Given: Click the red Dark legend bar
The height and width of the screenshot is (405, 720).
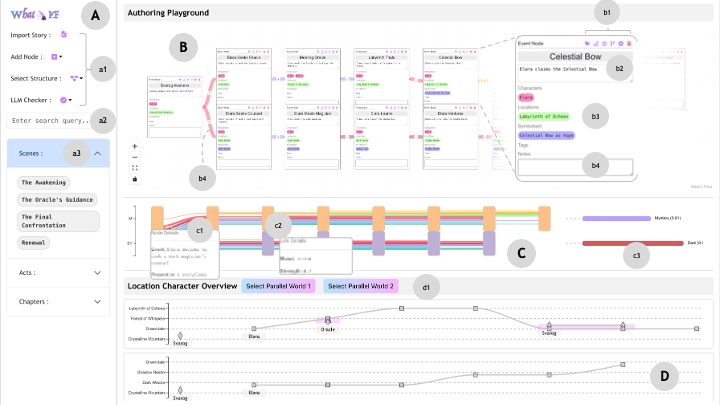Looking at the screenshot, I should click(x=633, y=243).
